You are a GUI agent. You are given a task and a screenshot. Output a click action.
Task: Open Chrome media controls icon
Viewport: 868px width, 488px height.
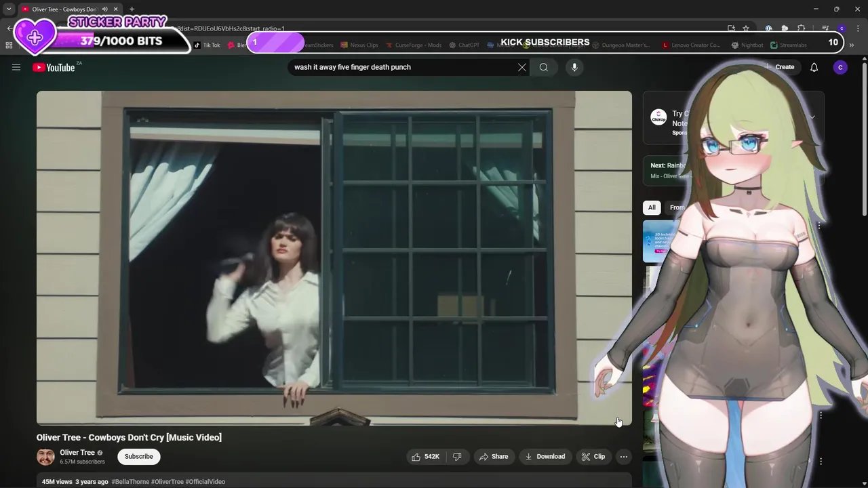[x=825, y=28]
